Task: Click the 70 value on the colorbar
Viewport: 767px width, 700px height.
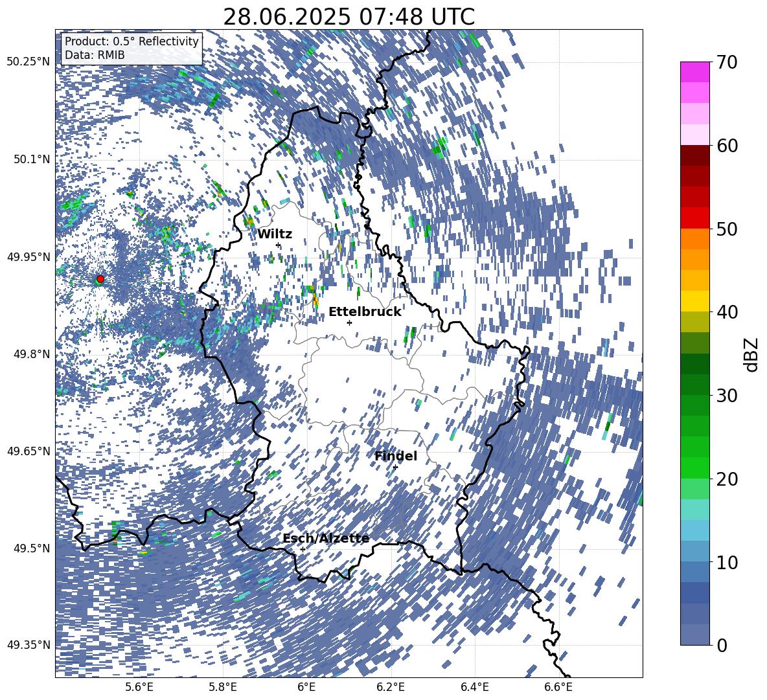Action: tap(727, 62)
